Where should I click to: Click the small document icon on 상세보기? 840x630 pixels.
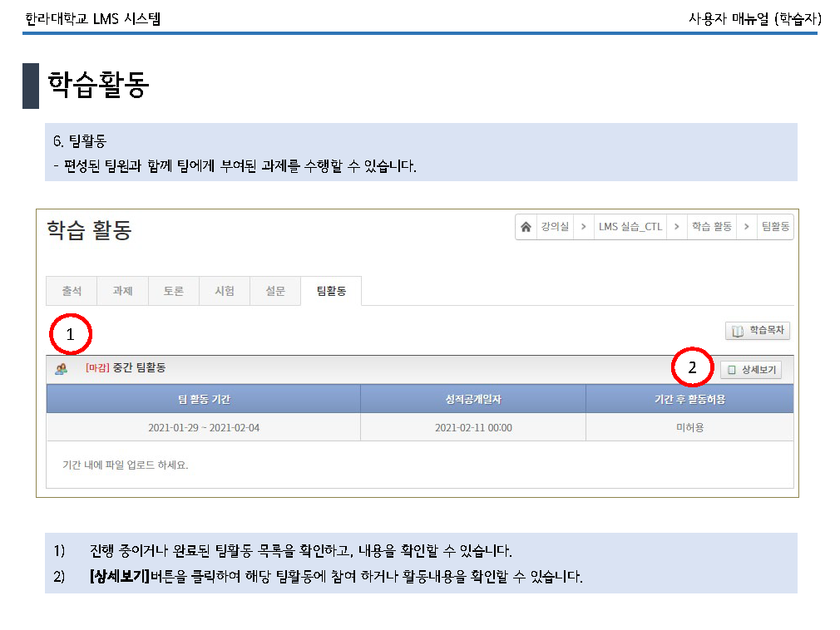732,370
